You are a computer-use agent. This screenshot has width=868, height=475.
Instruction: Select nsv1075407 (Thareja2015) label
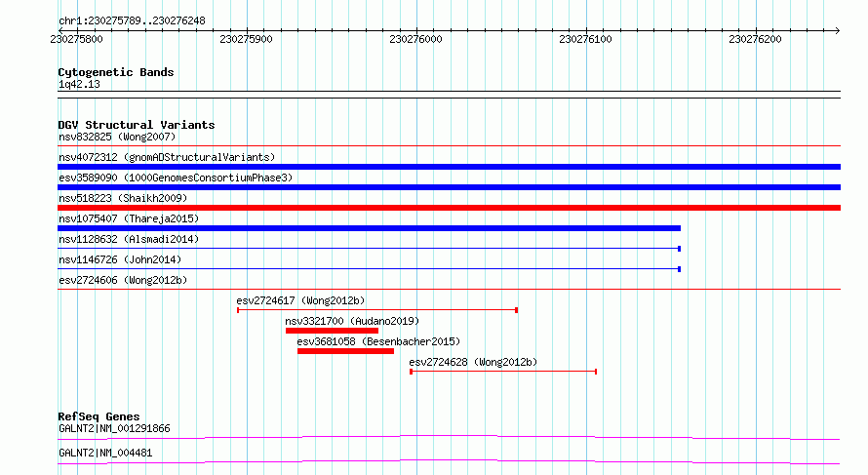[129, 218]
